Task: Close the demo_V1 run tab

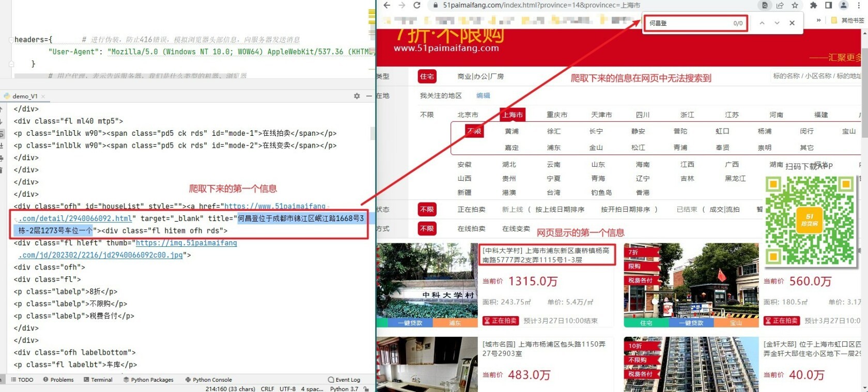Action: pos(43,97)
